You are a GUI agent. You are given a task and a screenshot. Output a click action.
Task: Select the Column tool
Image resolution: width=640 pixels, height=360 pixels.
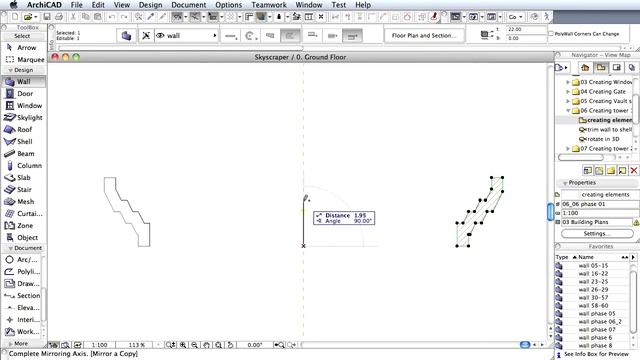click(24, 166)
